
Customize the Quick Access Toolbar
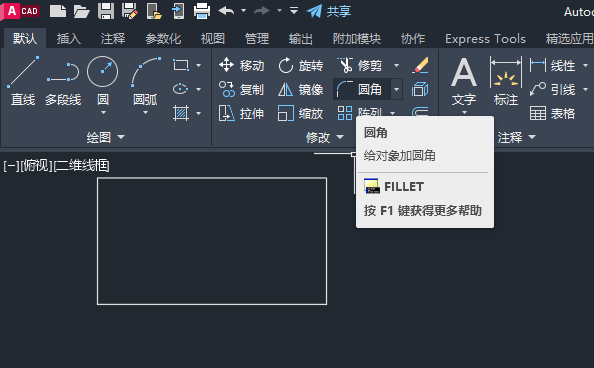point(294,11)
